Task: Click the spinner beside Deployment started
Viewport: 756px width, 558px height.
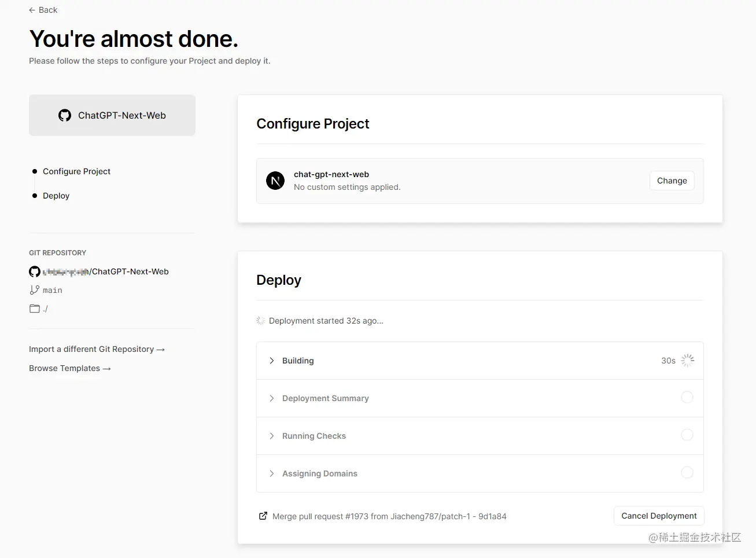Action: (x=261, y=321)
